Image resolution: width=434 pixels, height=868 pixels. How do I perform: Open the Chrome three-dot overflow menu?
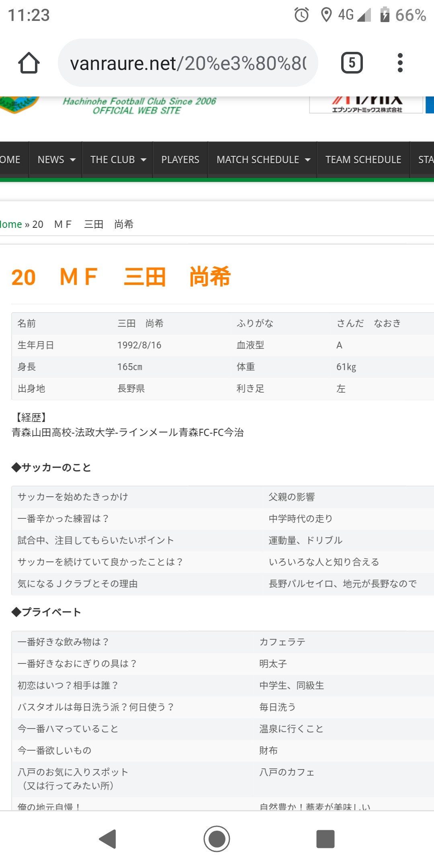click(400, 63)
